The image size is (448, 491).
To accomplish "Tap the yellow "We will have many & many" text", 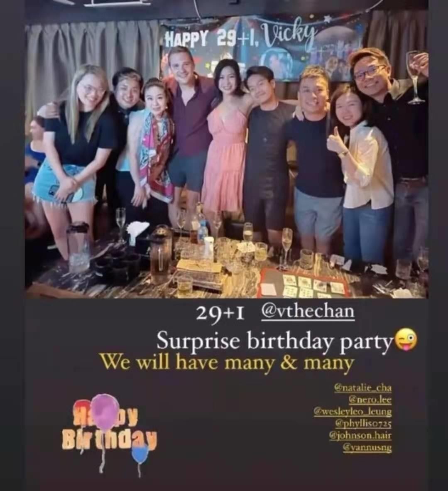I will coord(227,363).
